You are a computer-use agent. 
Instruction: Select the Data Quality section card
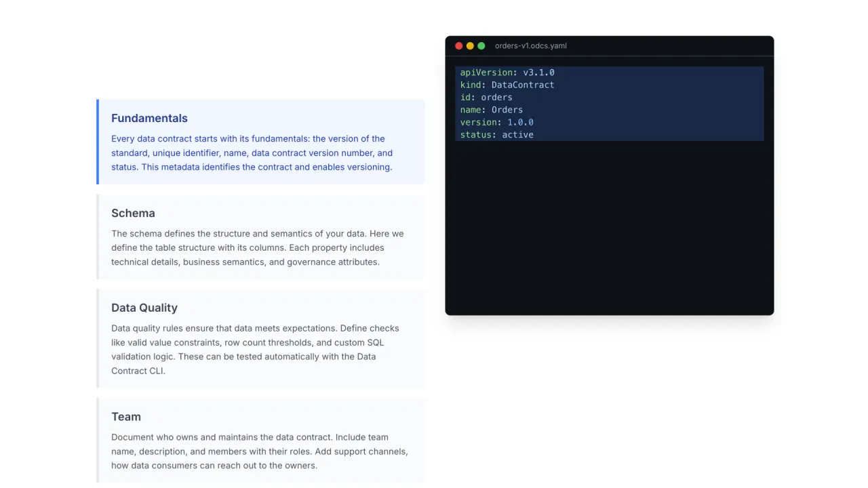point(261,338)
